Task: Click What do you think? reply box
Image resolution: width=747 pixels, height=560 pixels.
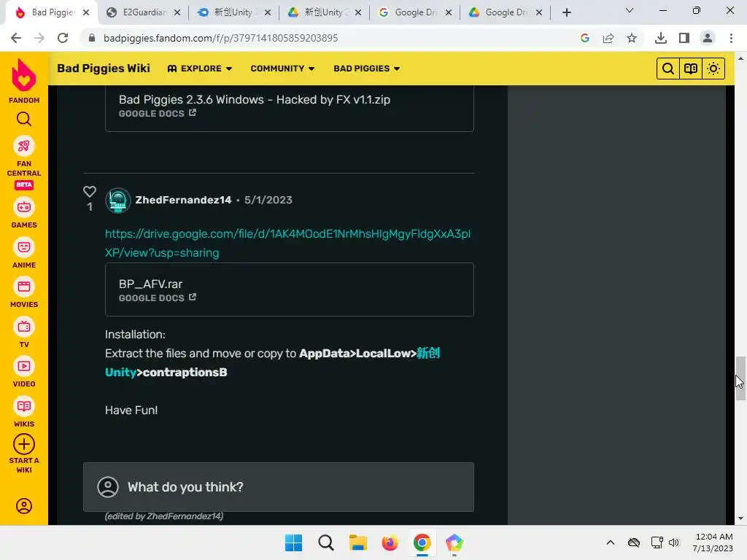Action: [278, 486]
